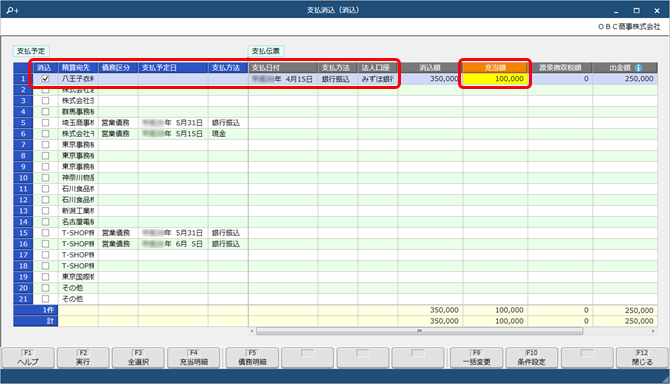The height and width of the screenshot is (384, 670).
Task: Click the 源泉徴収税額 cell showing 0 in row 1
Action: tap(560, 79)
